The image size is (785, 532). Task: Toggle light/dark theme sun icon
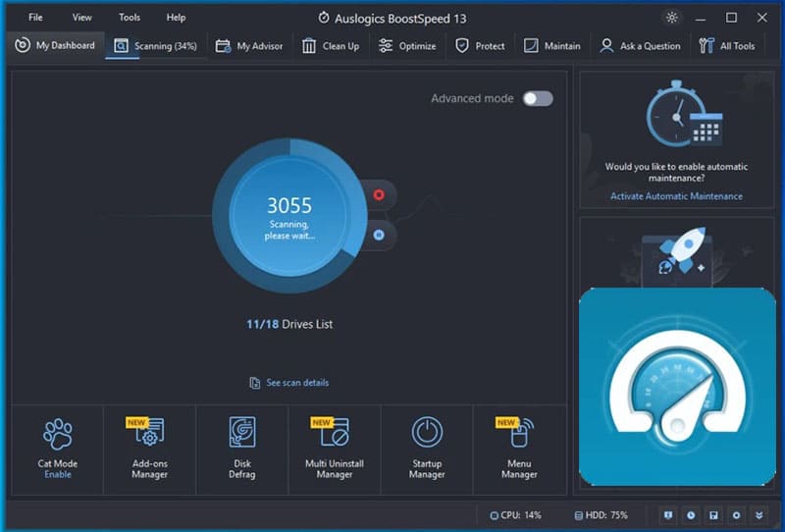coord(672,18)
